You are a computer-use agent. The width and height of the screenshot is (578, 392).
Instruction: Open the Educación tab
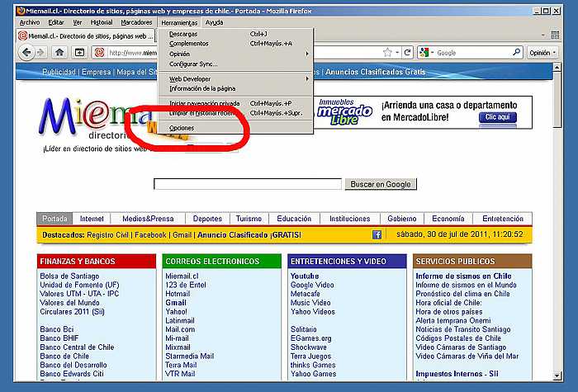point(294,219)
